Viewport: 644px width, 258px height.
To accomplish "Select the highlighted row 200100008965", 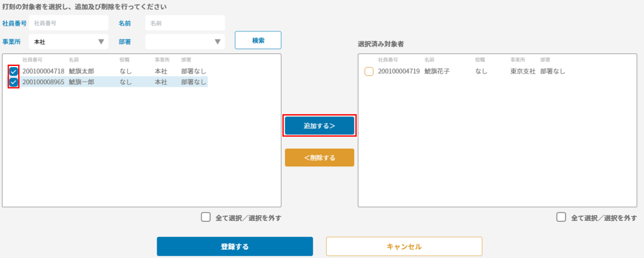I will coord(108,82).
